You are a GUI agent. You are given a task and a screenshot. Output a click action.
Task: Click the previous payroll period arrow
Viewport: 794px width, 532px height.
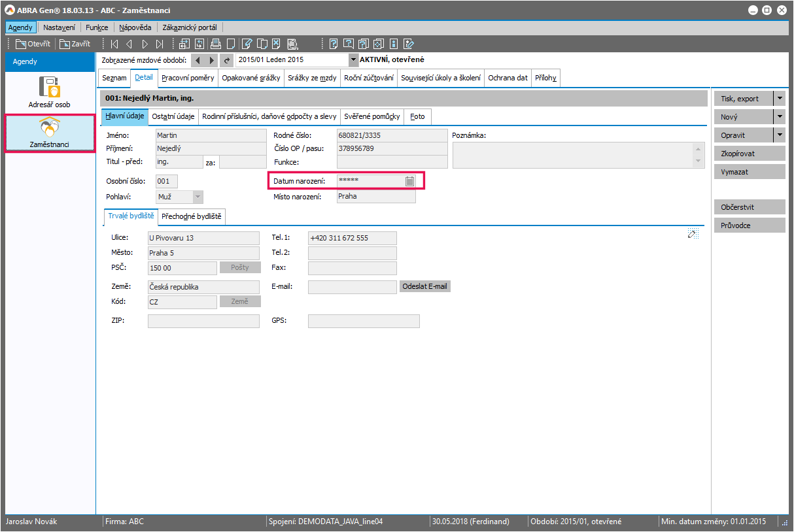[198, 60]
